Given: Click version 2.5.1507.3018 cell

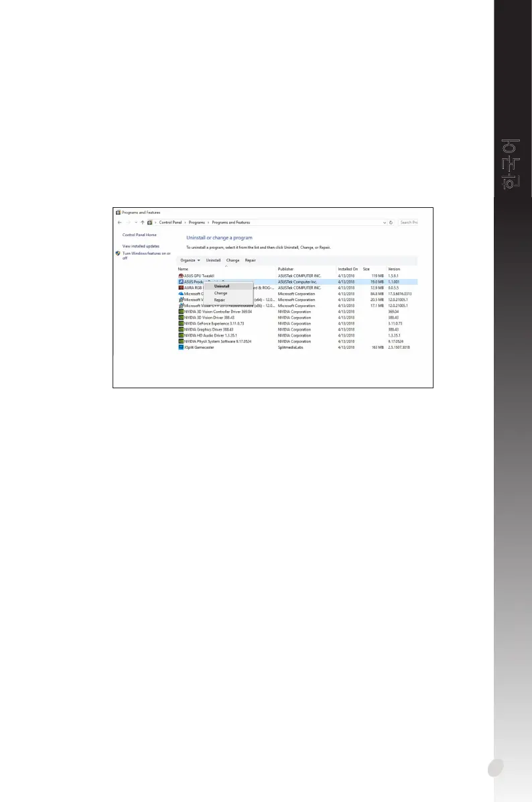Looking at the screenshot, I should click(399, 347).
